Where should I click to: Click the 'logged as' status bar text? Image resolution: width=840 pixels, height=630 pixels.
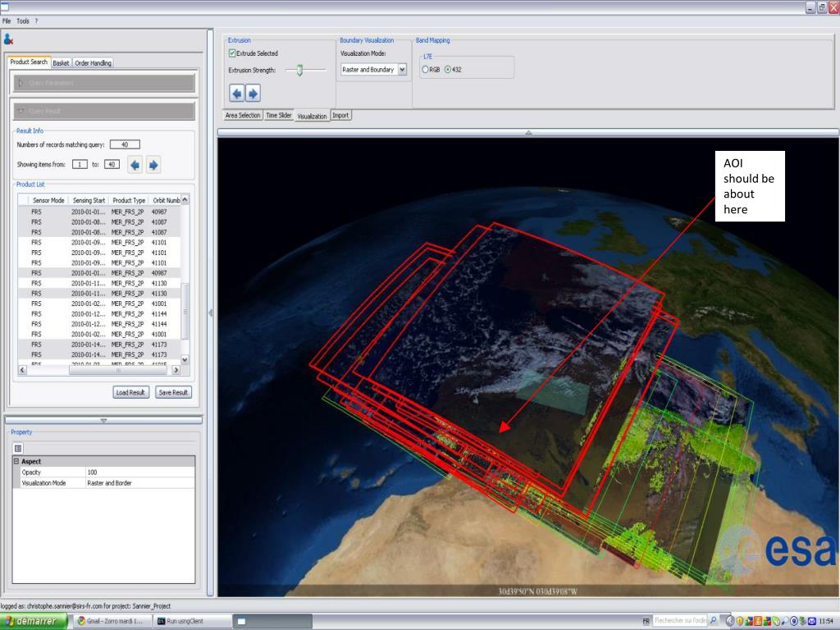[85, 606]
